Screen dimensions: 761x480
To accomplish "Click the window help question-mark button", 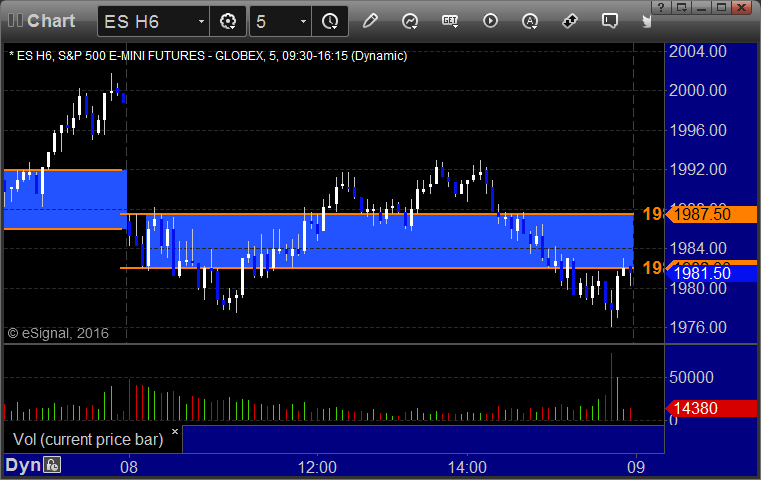I will coord(661,7).
